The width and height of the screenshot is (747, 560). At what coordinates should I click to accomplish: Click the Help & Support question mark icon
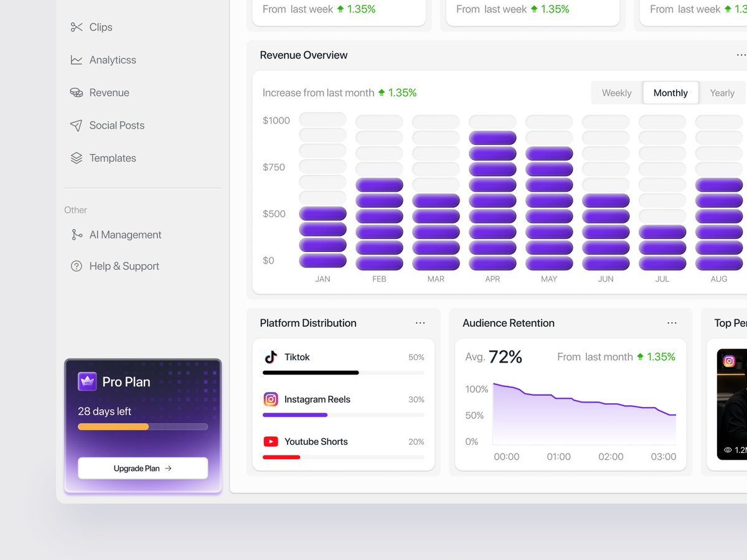pyautogui.click(x=77, y=266)
